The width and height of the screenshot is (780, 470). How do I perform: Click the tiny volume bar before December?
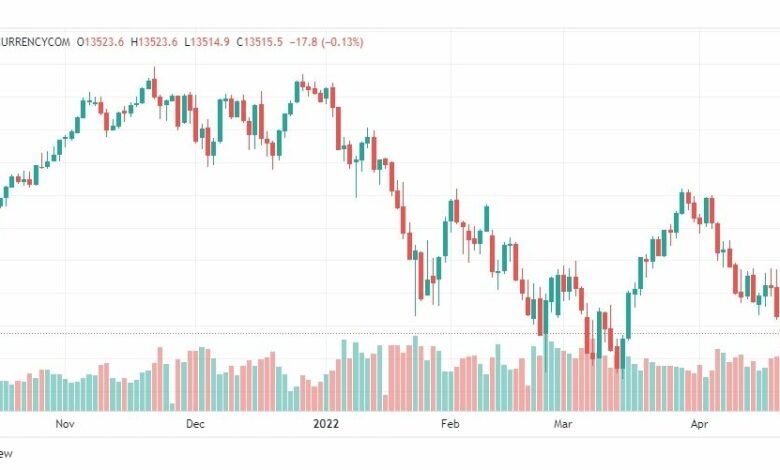pos(172,407)
